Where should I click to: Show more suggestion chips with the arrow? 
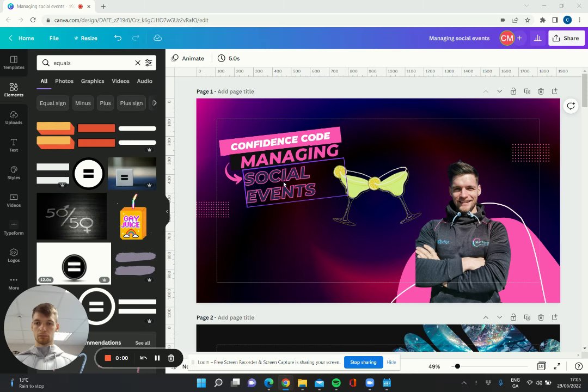tap(154, 103)
